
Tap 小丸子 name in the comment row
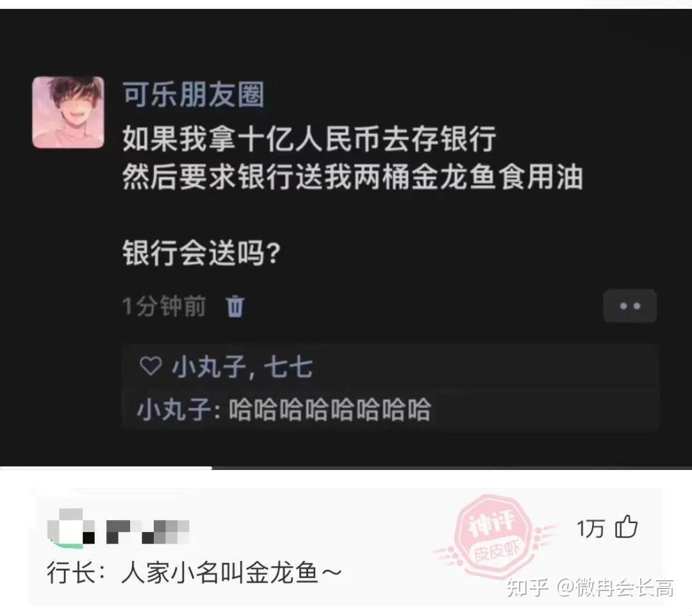(x=174, y=409)
